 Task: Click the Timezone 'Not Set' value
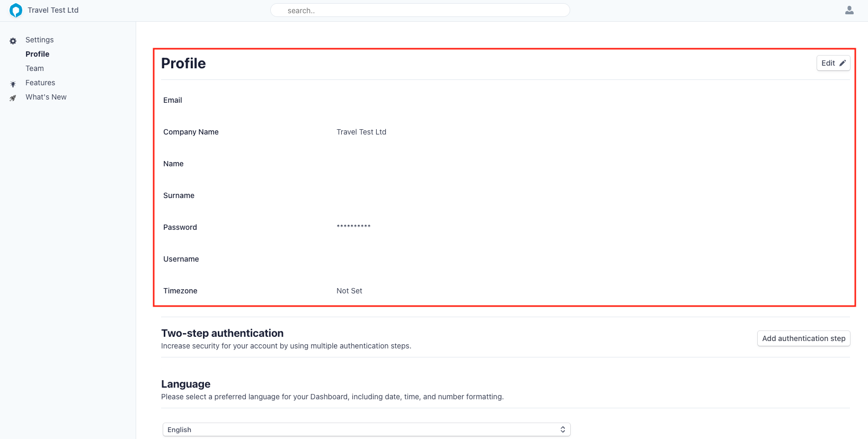(349, 291)
